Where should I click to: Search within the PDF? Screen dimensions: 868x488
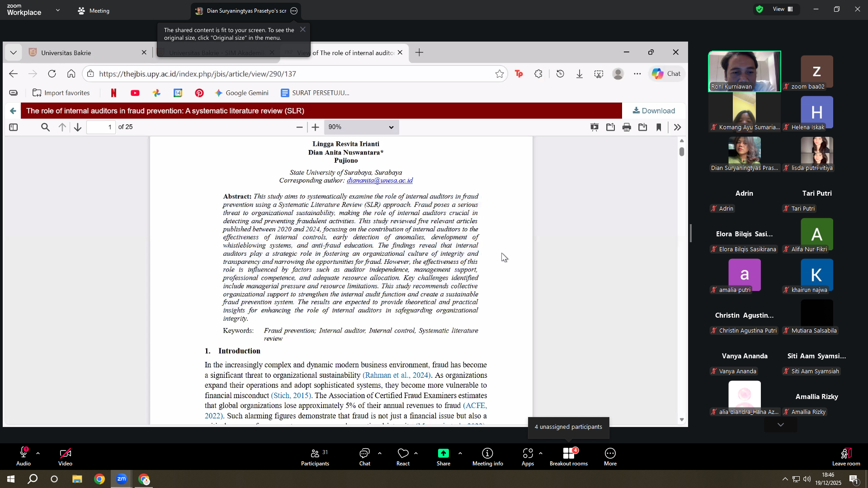[45, 127]
